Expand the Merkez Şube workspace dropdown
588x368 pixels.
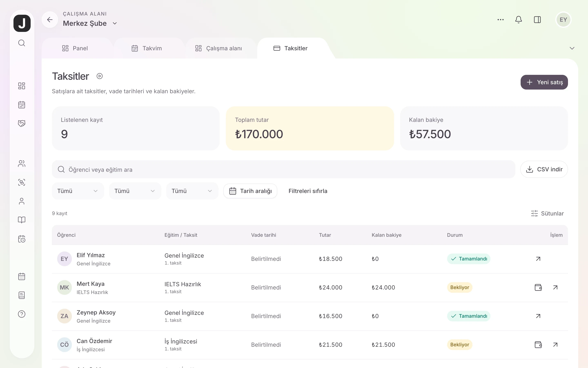pos(115,23)
